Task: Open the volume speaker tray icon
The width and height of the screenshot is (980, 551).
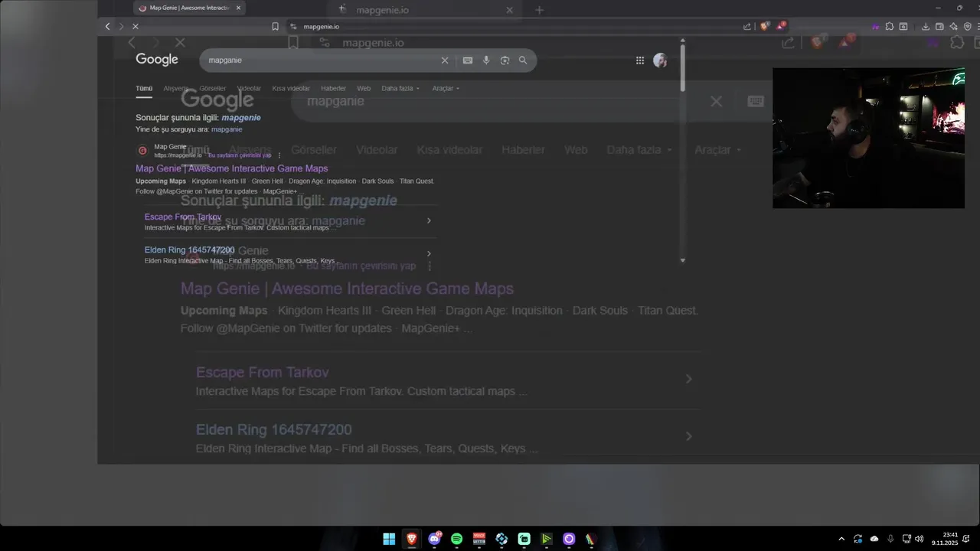Action: tap(920, 539)
